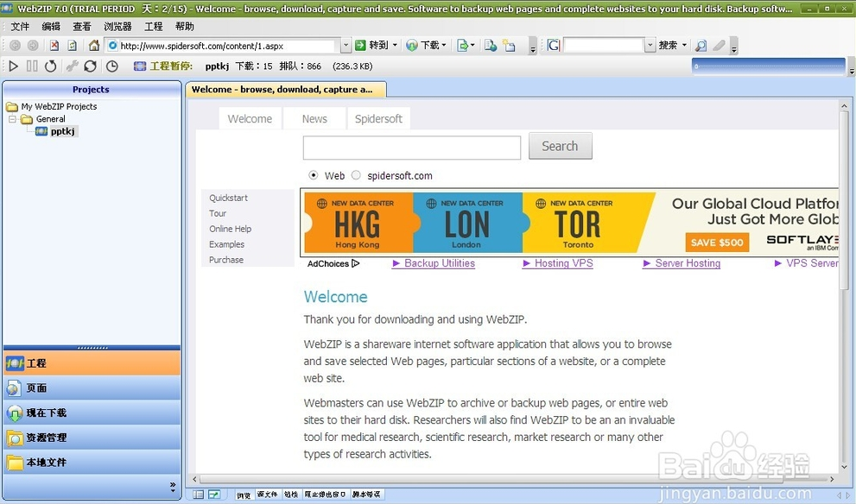
Task: Click the pause icon in the project toolbar
Action: [32, 66]
